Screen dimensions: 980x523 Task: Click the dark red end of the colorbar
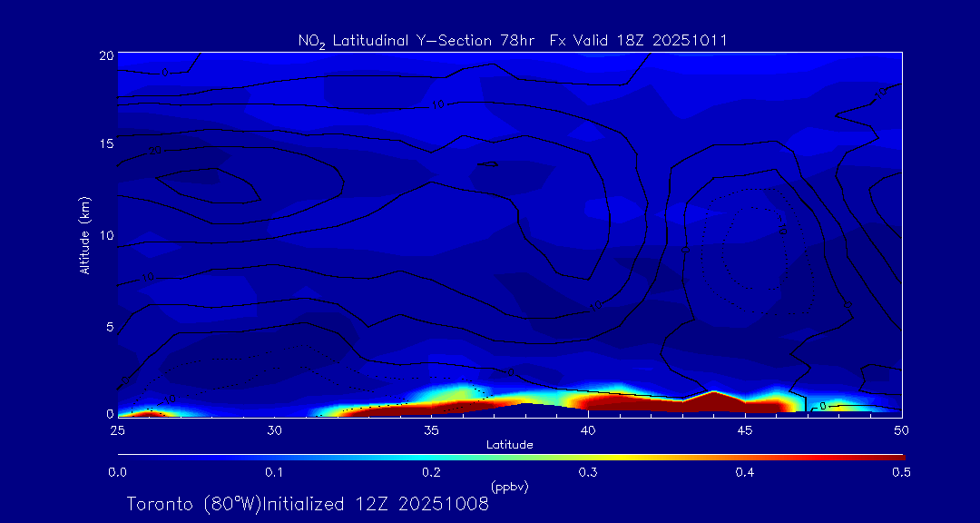[894, 456]
